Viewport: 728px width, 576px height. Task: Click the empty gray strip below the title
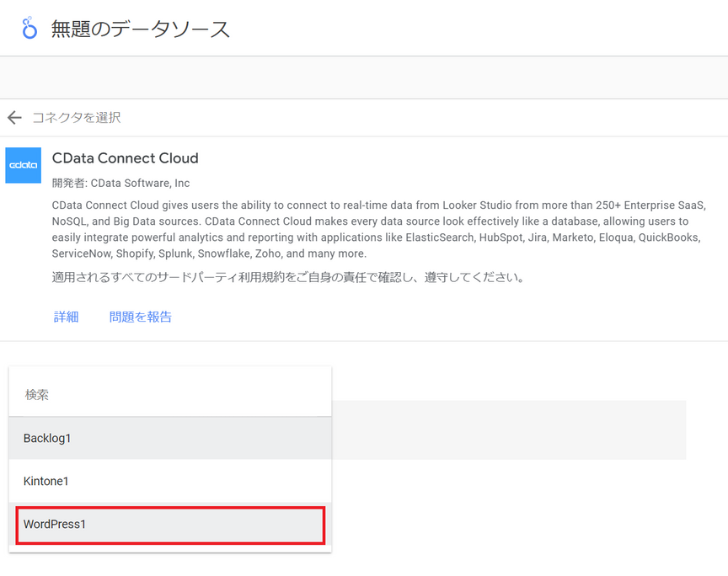pyautogui.click(x=364, y=77)
